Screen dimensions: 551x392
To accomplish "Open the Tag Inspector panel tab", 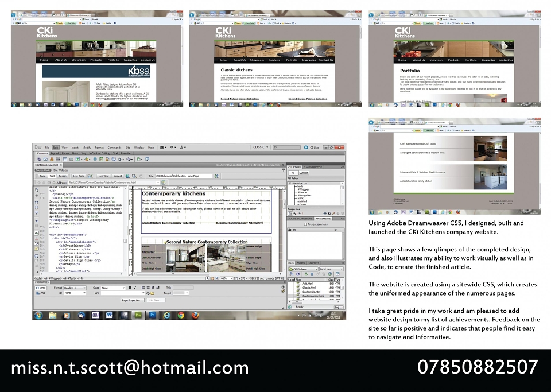I will click(313, 167).
